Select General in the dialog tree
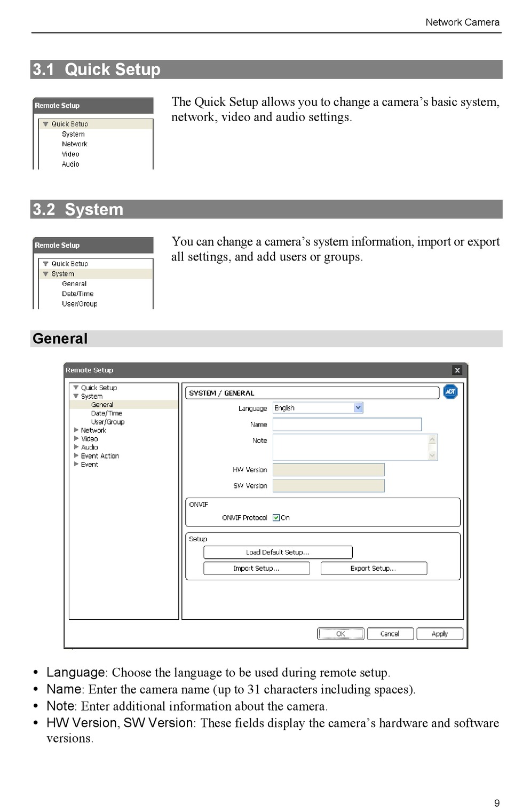The height and width of the screenshot is (812, 507). [102, 405]
